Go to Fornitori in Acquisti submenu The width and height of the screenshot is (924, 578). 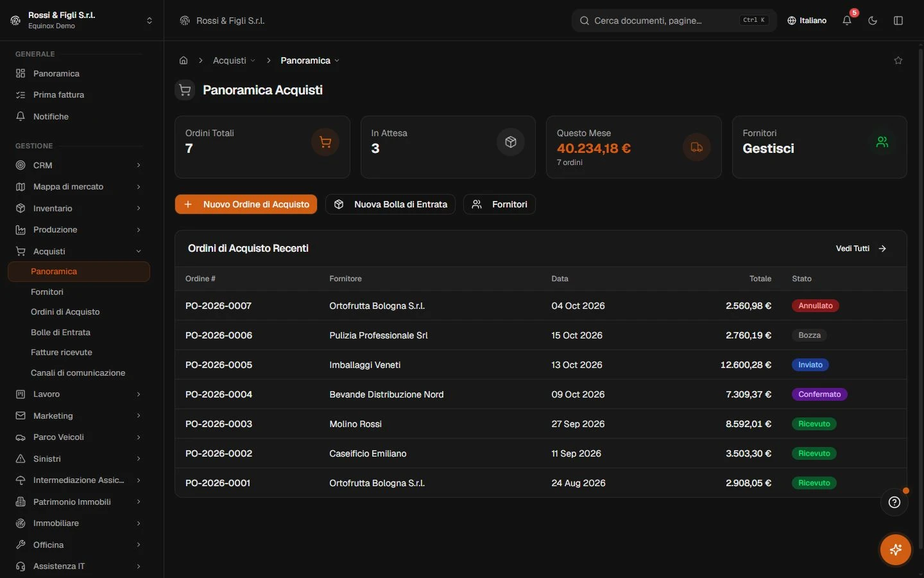(x=79, y=292)
